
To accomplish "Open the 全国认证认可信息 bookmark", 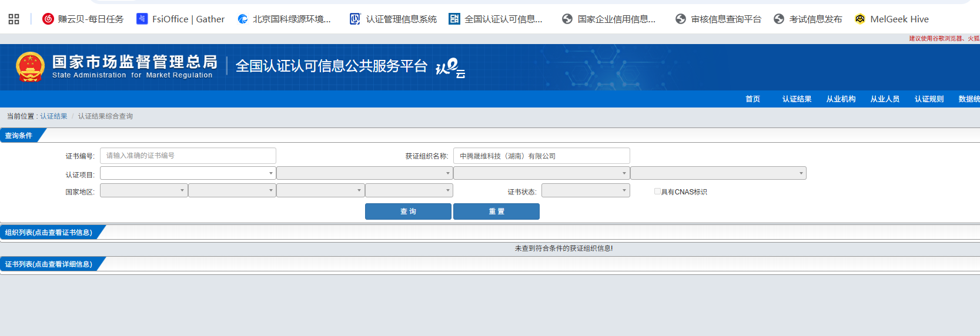I will (496, 19).
